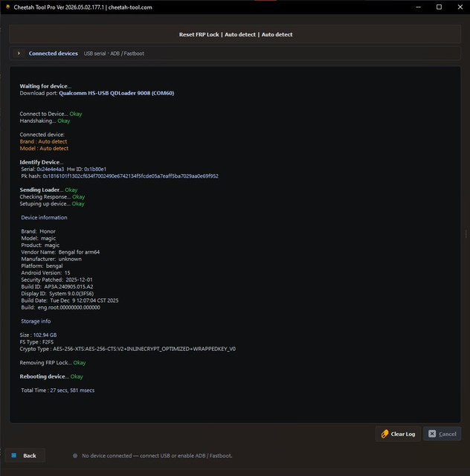Click the Clear Log button
The height and width of the screenshot is (476, 470).
coord(398,434)
